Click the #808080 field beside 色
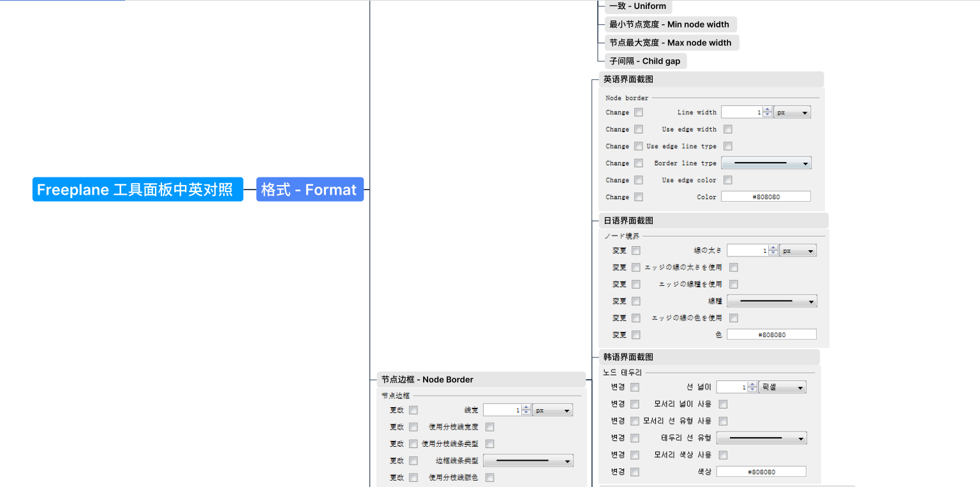This screenshot has width=980, height=487. 772,334
